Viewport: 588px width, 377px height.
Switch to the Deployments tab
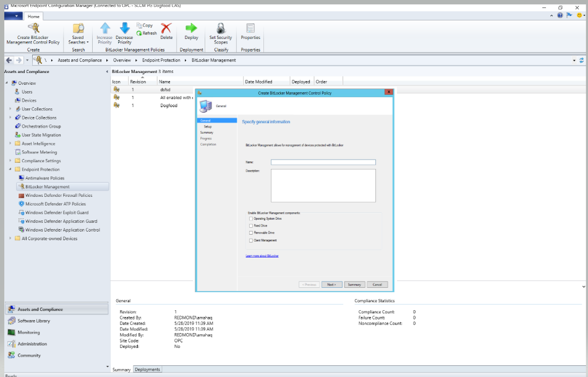point(147,370)
